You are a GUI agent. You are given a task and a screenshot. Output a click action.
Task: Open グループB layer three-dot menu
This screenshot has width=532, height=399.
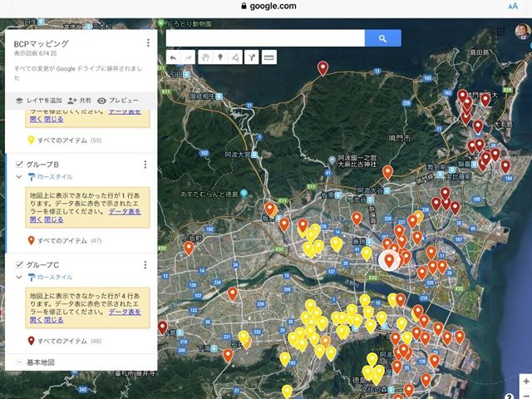(x=145, y=165)
